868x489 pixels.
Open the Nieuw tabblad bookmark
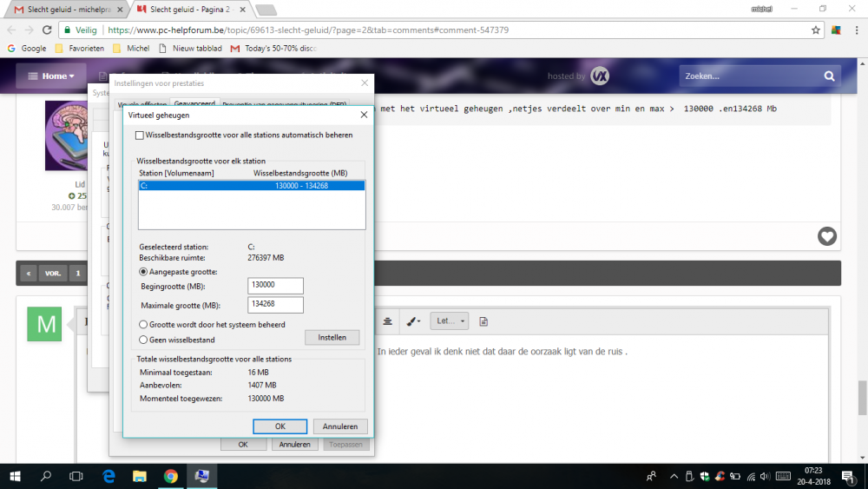[190, 48]
